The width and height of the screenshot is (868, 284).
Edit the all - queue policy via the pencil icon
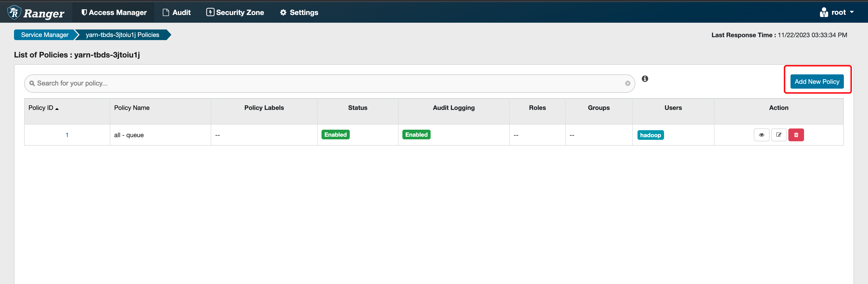click(x=778, y=135)
